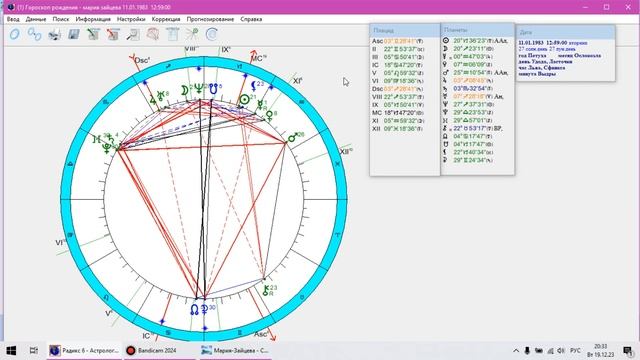
Task: Click the РУС language indicator
Action: click(575, 351)
